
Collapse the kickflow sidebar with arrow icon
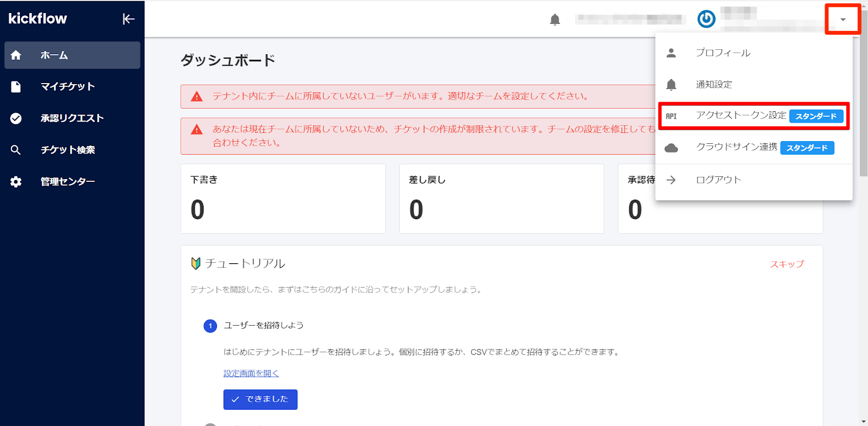click(x=128, y=19)
